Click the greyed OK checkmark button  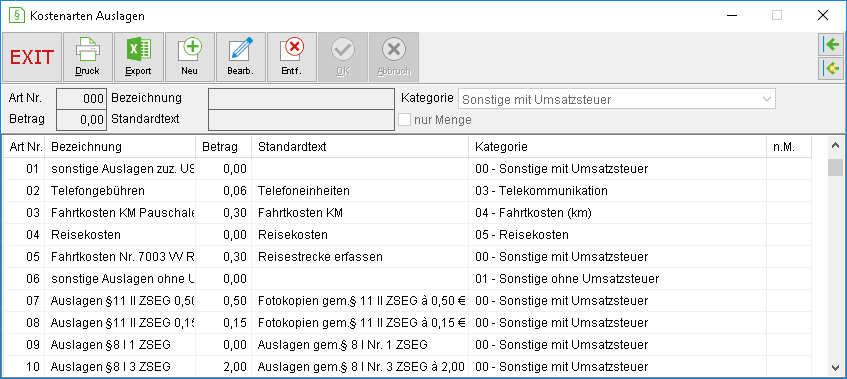point(342,57)
